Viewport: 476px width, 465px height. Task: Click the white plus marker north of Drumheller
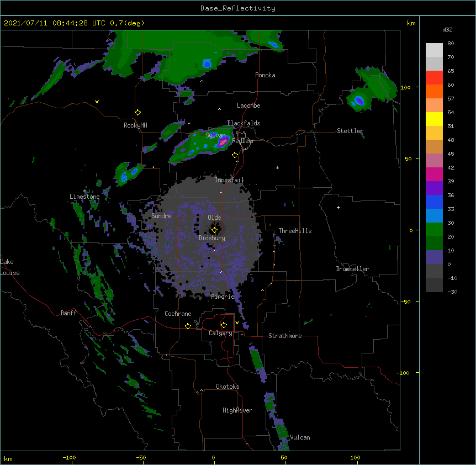(338, 207)
